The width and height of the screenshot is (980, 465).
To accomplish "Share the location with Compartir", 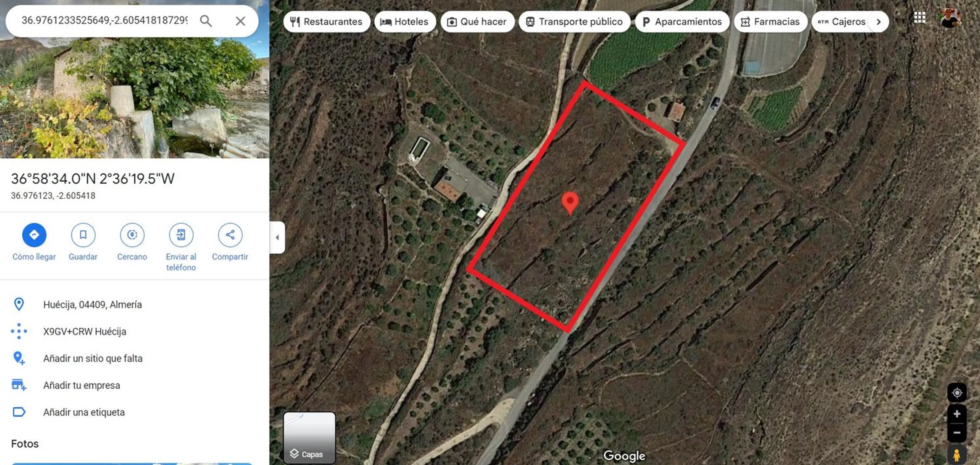I will click(230, 235).
